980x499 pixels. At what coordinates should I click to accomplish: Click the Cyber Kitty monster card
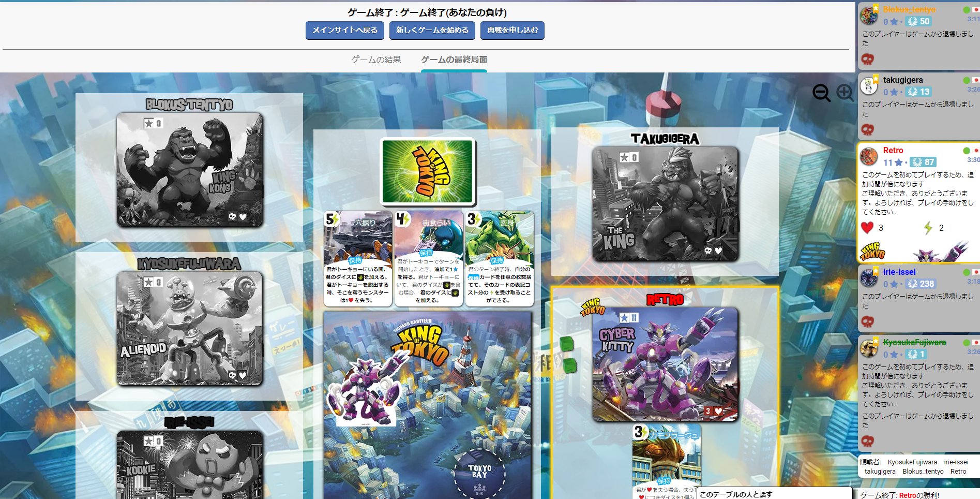(x=665, y=364)
